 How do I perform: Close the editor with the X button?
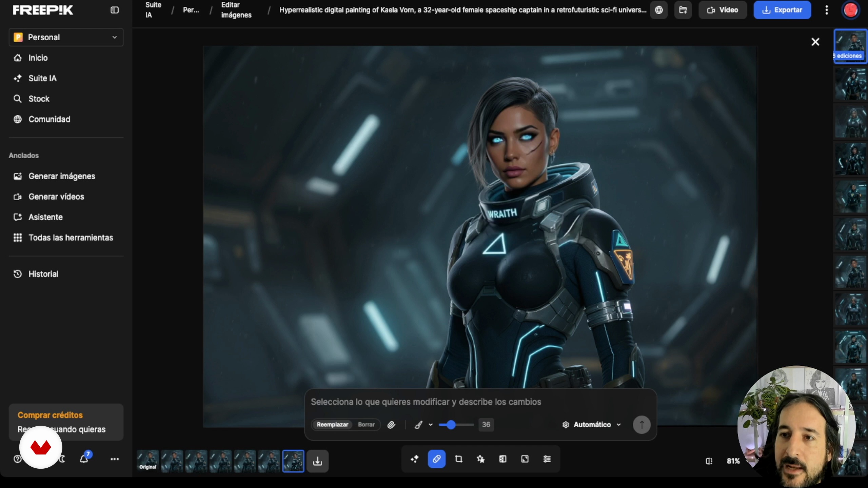pos(815,42)
